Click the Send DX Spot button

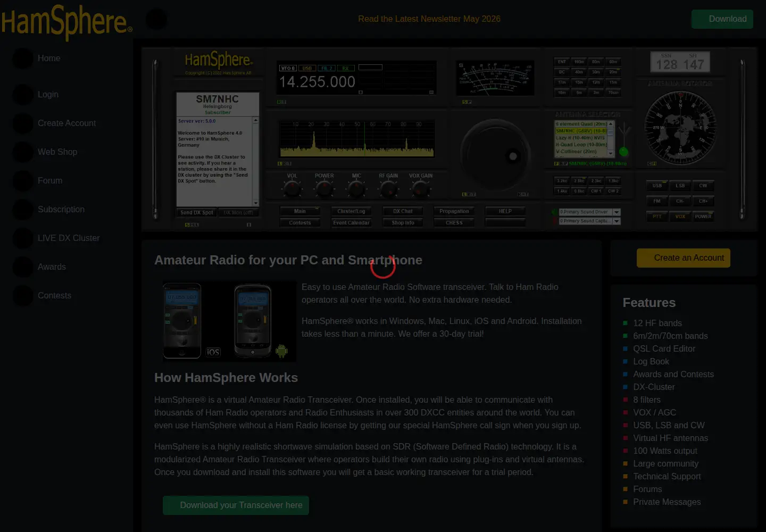[196, 213]
